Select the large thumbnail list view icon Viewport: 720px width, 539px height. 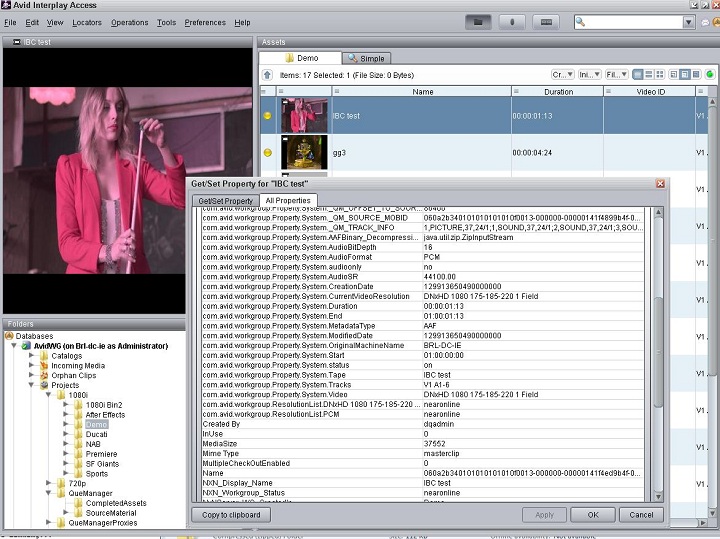[638, 74]
